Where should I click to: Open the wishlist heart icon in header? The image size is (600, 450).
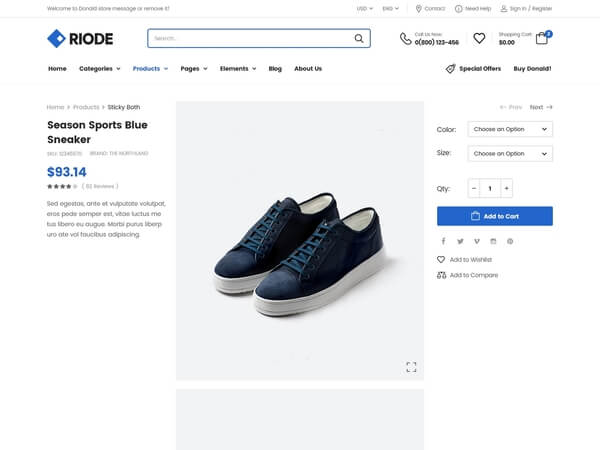(x=479, y=38)
